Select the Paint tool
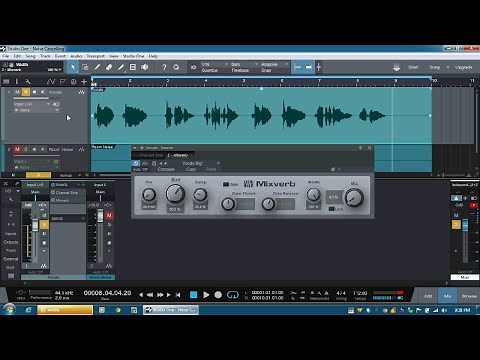The image size is (480, 360). pos(121,67)
